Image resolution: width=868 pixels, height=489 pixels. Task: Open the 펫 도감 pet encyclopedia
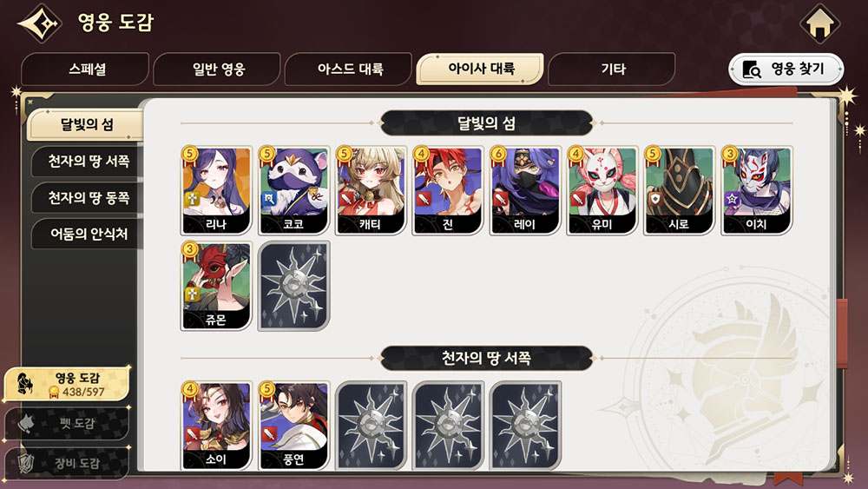[x=67, y=424]
